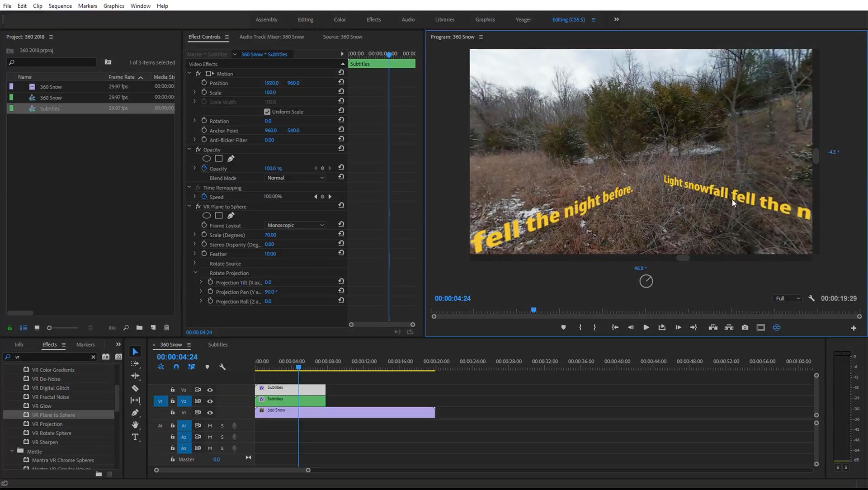The width and height of the screenshot is (868, 490).
Task: Click the Program monitor playhead scrubber
Action: [x=533, y=311]
